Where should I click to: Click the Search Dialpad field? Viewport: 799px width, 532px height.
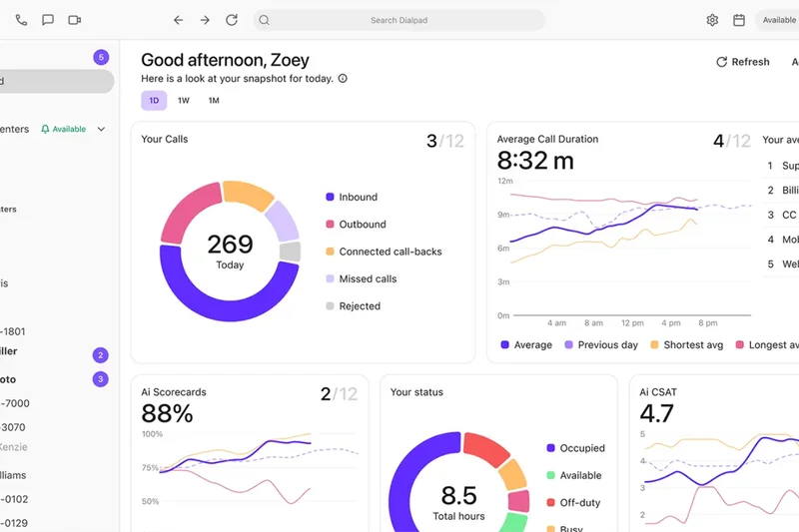click(x=398, y=20)
